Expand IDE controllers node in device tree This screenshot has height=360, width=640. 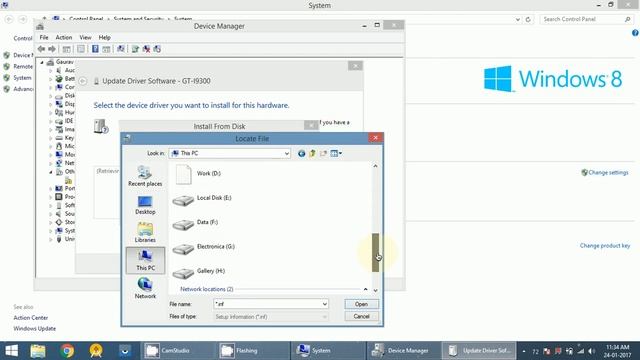51,121
